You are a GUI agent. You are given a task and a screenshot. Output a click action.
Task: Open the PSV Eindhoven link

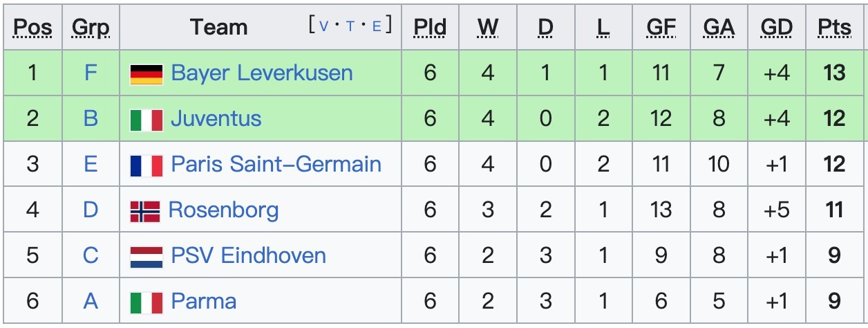pyautogui.click(x=248, y=255)
